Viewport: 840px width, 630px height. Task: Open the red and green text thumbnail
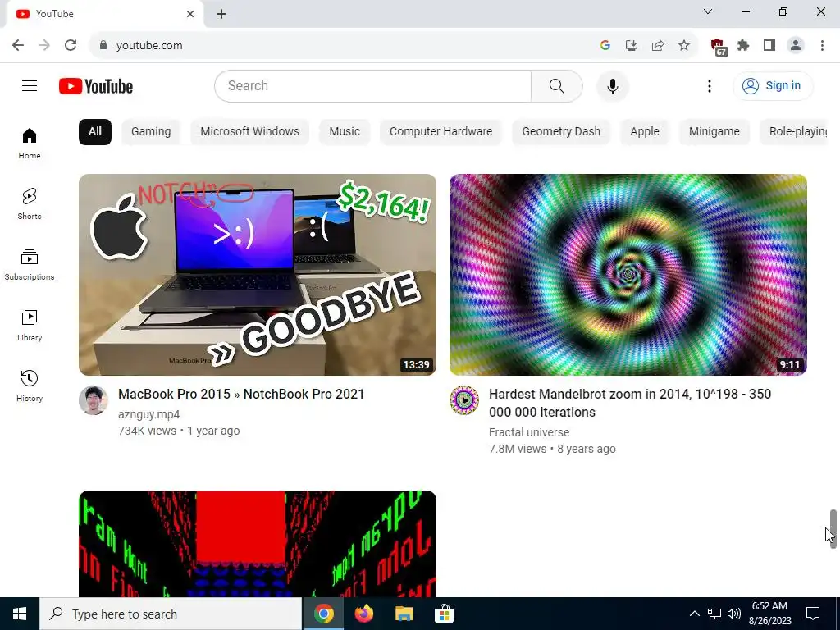pyautogui.click(x=257, y=544)
